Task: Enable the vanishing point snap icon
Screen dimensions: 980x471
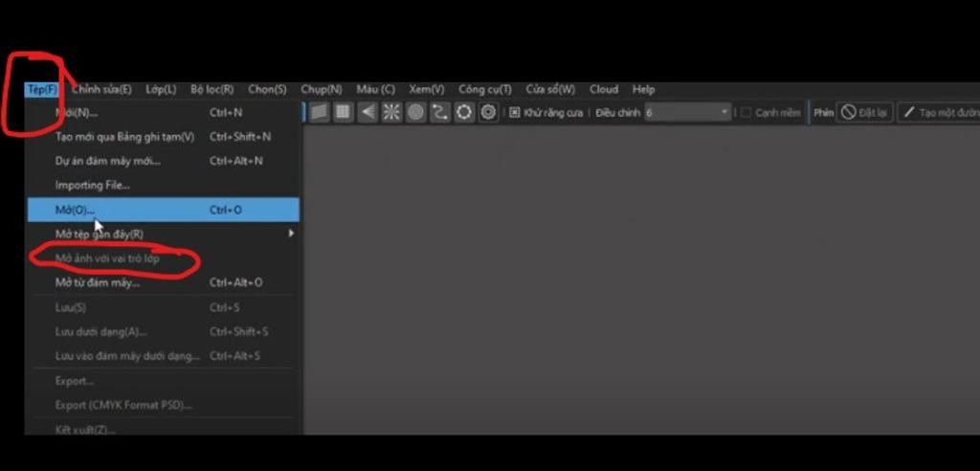Action: (x=367, y=113)
